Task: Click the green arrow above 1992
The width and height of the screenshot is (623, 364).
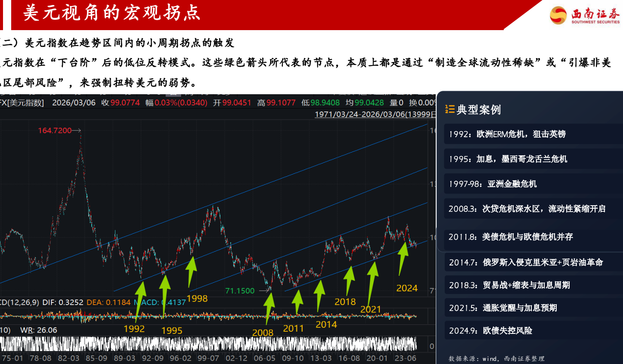Action: [x=140, y=301]
